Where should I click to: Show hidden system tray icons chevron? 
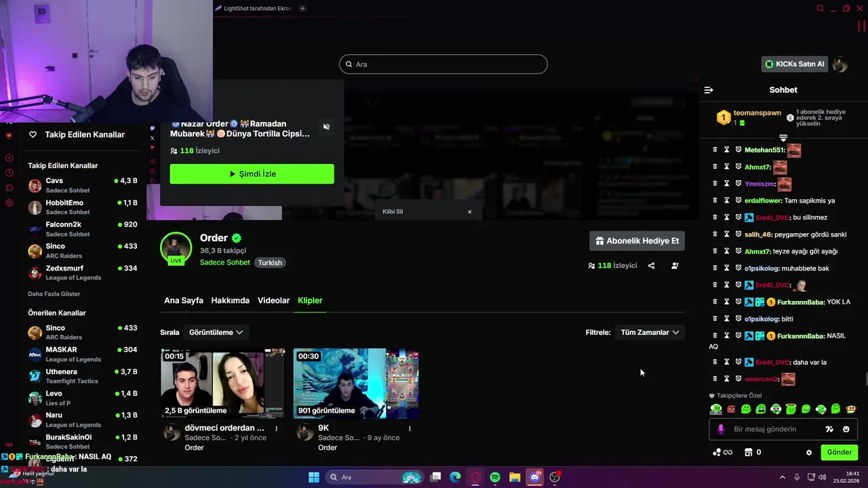click(x=782, y=477)
